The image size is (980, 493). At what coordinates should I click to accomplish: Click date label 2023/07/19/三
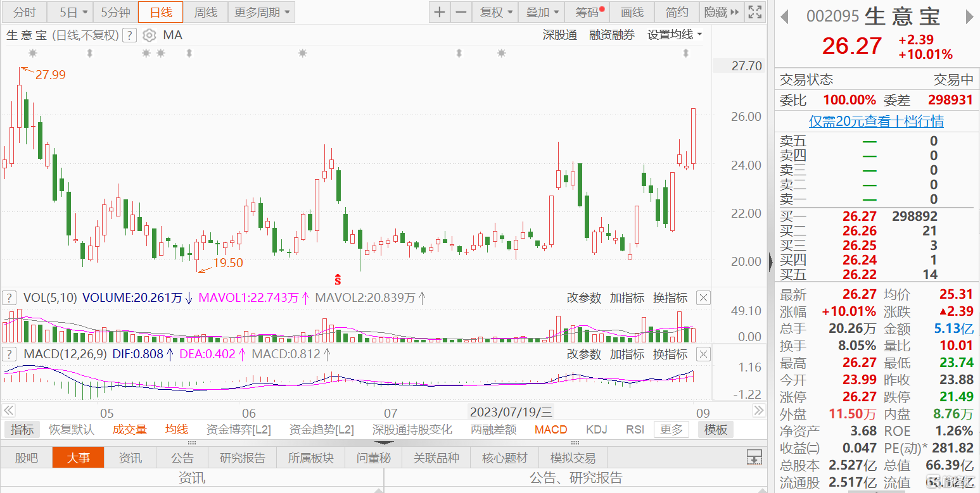click(511, 412)
